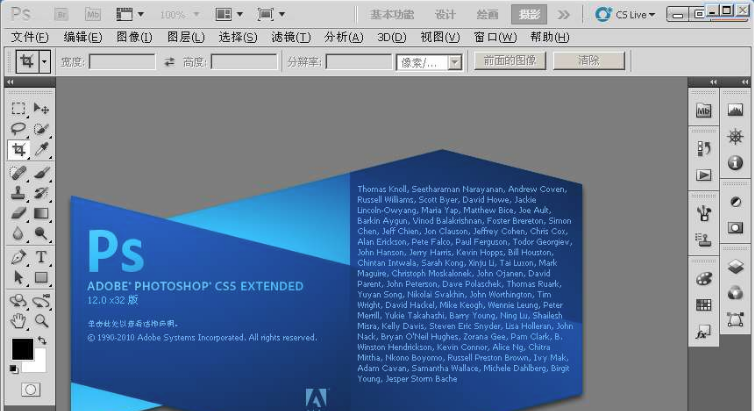The width and height of the screenshot is (754, 411).
Task: Launch Bridge from the Br icon
Action: 61,14
